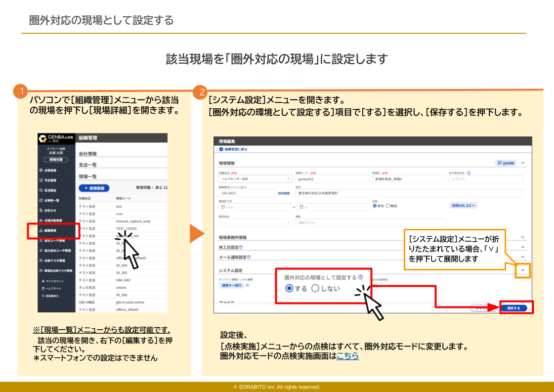Select the しない radio button
Viewport: 554px width, 392px height.
tap(316, 288)
